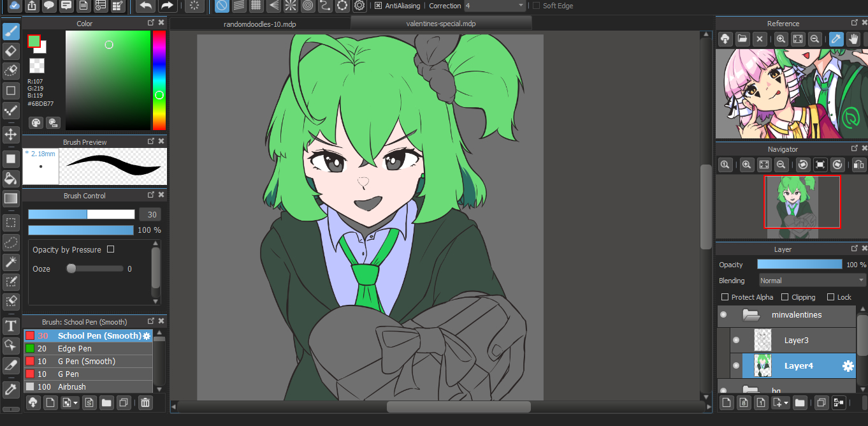Open the Correction value dropdown
This screenshot has height=426, width=868.
pos(495,6)
